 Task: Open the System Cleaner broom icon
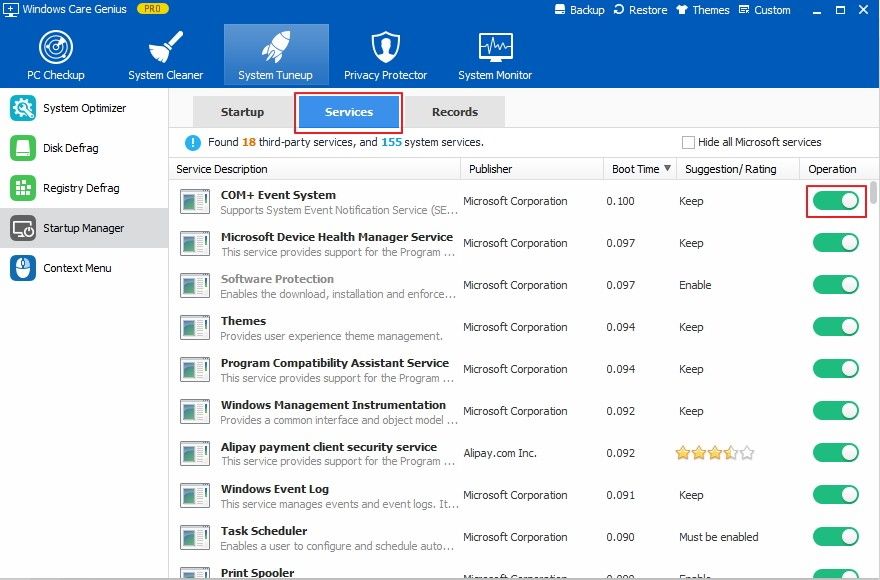point(166,47)
